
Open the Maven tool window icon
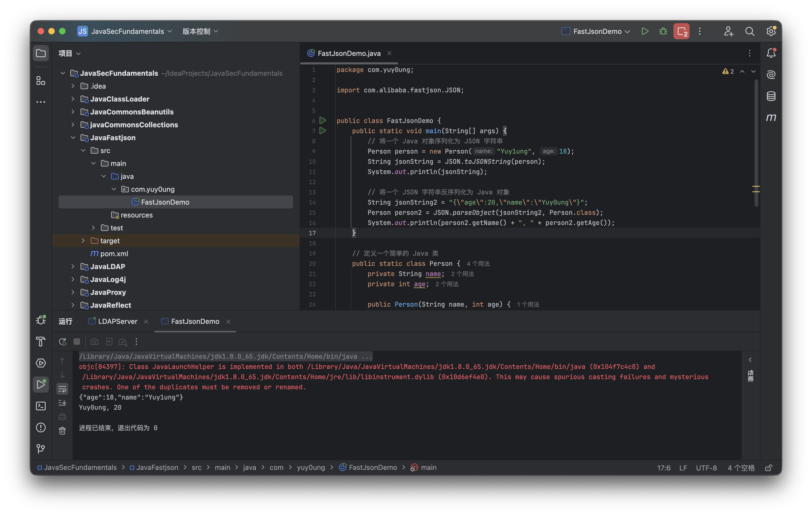(771, 117)
